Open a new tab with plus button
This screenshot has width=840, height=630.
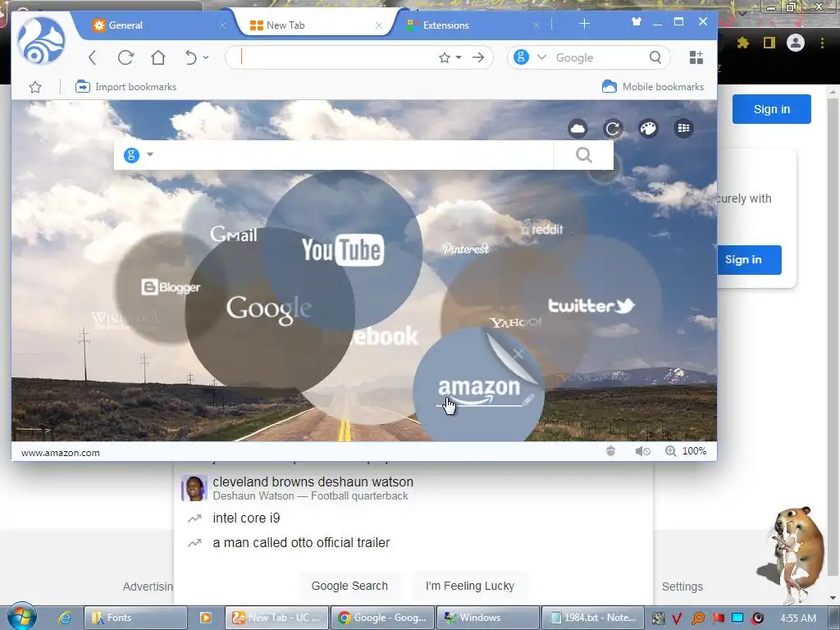tap(584, 24)
